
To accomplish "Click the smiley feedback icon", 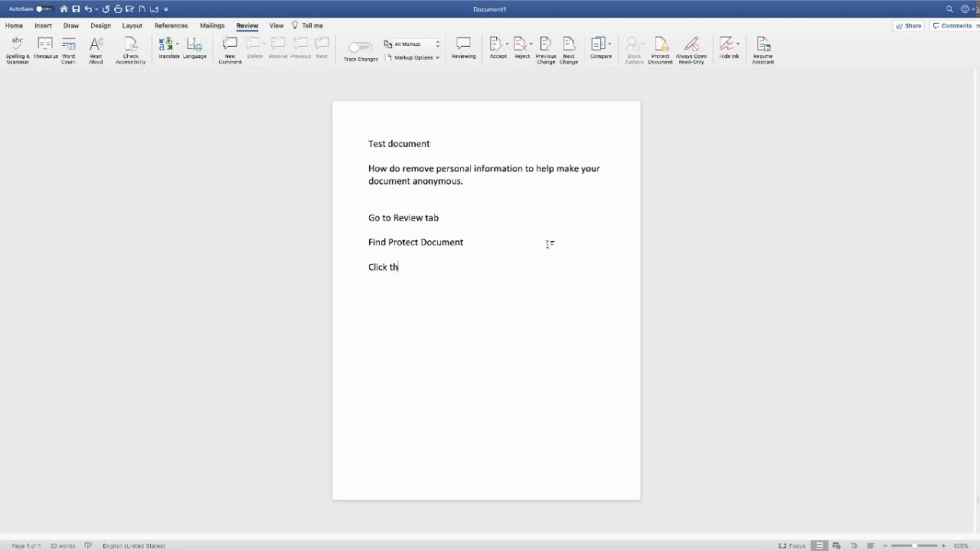I will 965,9.
